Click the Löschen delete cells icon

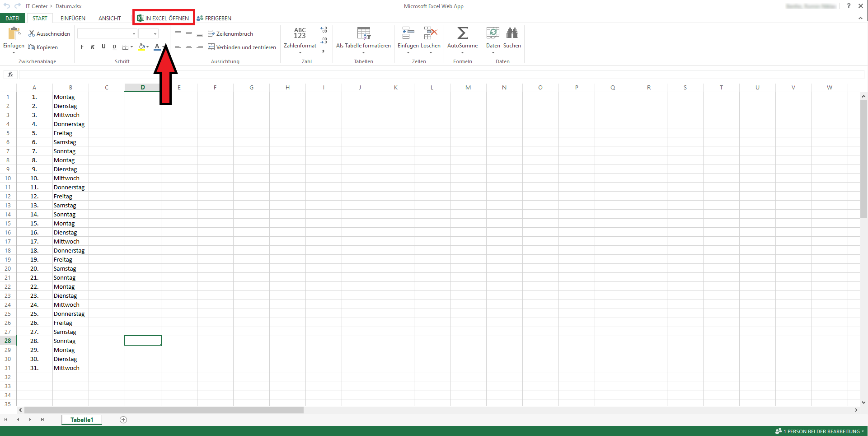(x=430, y=33)
